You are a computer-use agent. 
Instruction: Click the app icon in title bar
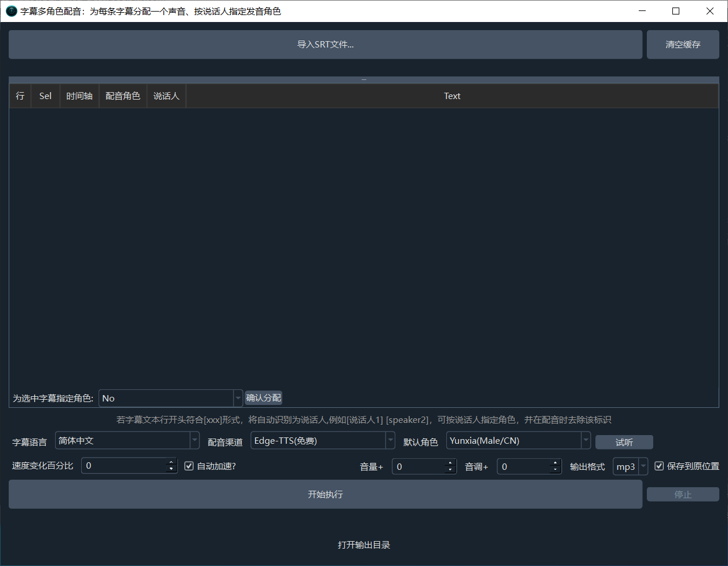pos(11,11)
